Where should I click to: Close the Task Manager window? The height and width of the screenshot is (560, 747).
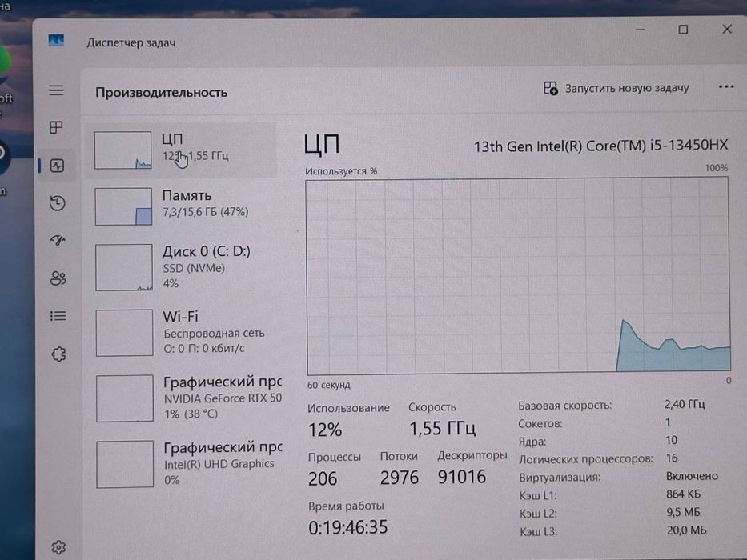[x=726, y=29]
